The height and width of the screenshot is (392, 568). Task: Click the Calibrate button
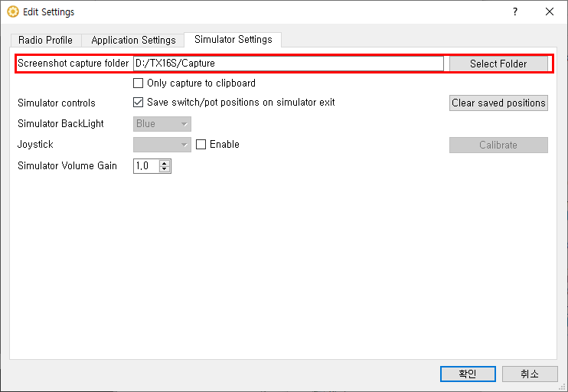tap(498, 145)
